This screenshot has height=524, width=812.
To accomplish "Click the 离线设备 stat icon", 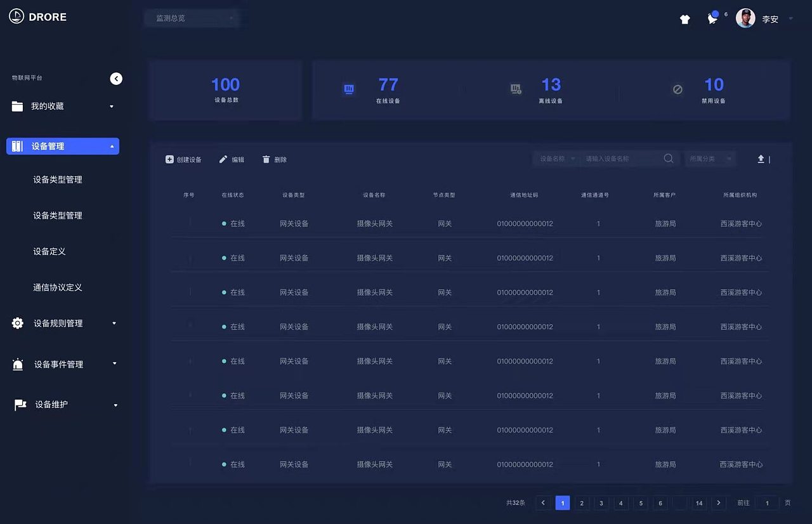I will 516,89.
